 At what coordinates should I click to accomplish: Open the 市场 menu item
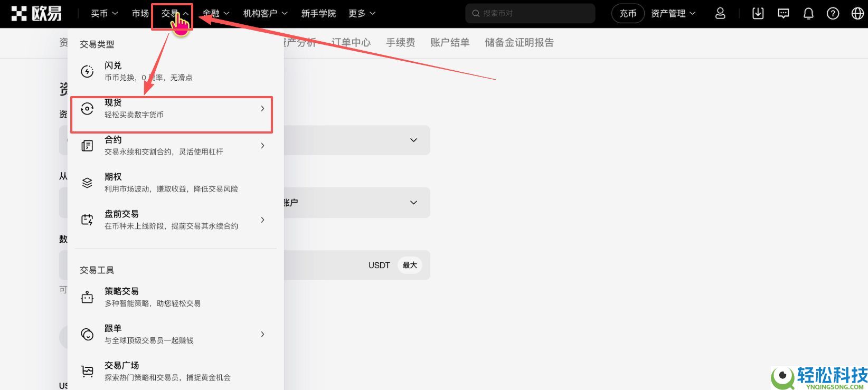(140, 13)
